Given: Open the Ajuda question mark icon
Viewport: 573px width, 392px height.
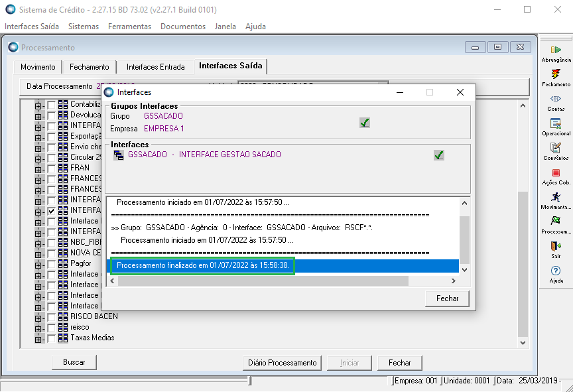Looking at the screenshot, I should [x=556, y=271].
